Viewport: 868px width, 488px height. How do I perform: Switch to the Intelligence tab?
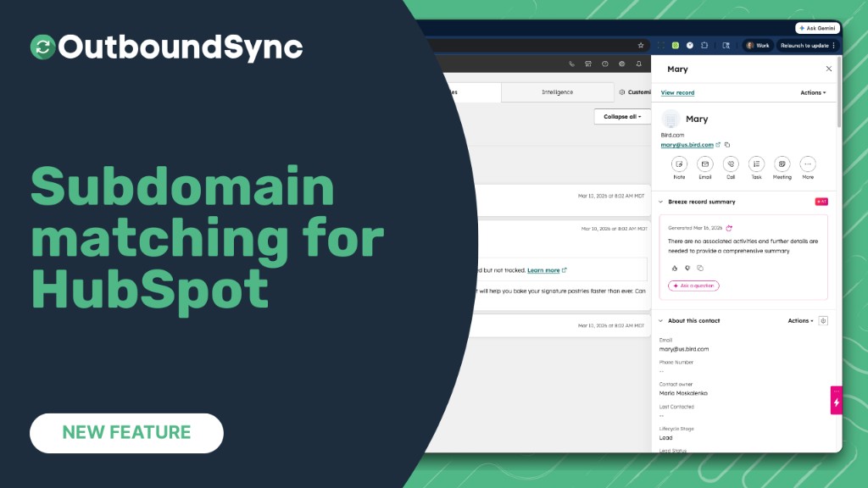557,91
